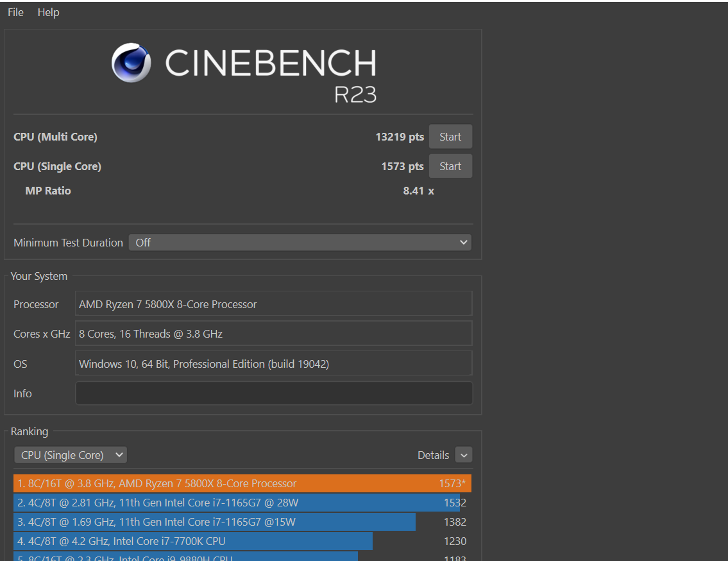Open the File menu
728x561 pixels.
(x=15, y=13)
